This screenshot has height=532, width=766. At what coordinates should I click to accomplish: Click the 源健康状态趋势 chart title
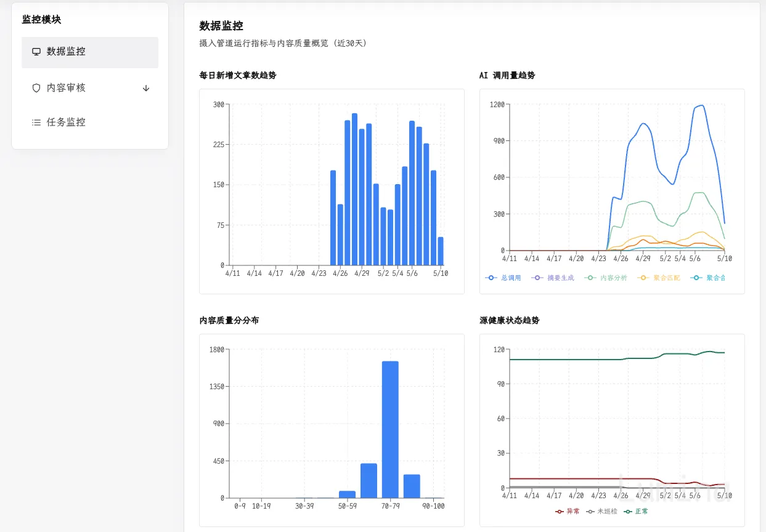coord(509,321)
